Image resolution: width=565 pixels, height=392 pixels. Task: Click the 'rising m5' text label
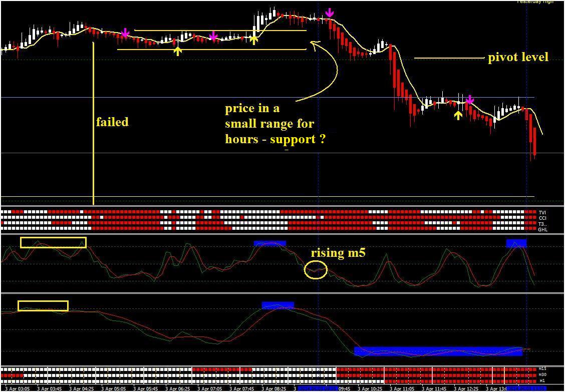click(x=338, y=253)
